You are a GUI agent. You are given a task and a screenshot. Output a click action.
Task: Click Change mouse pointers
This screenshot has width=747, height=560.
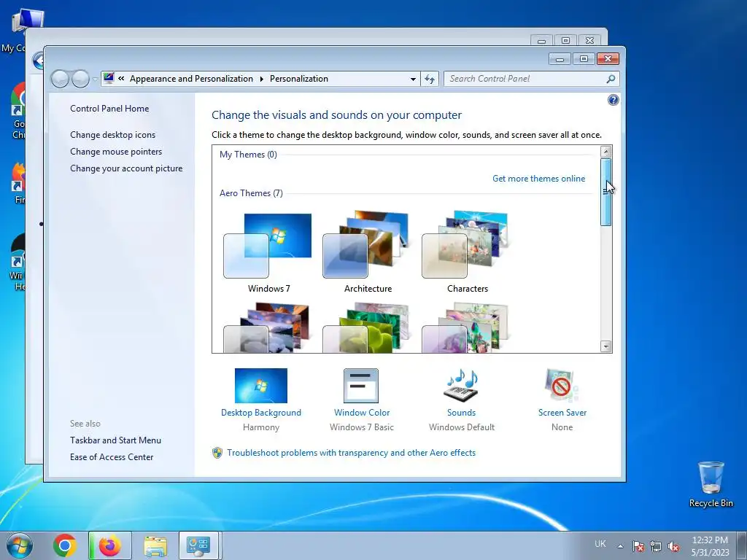[x=116, y=152]
